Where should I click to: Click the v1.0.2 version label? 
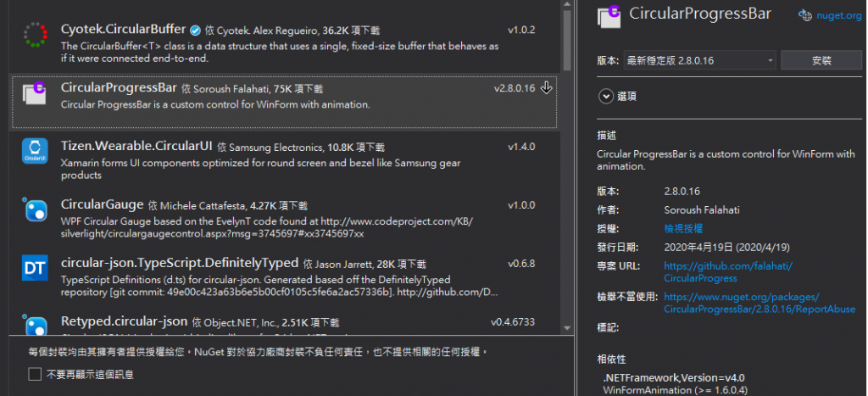[521, 30]
